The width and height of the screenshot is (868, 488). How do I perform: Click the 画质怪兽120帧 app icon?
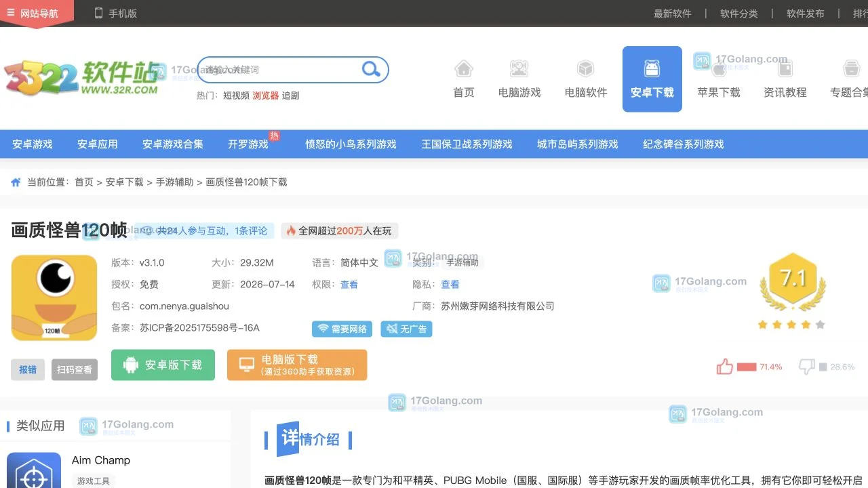coord(54,298)
